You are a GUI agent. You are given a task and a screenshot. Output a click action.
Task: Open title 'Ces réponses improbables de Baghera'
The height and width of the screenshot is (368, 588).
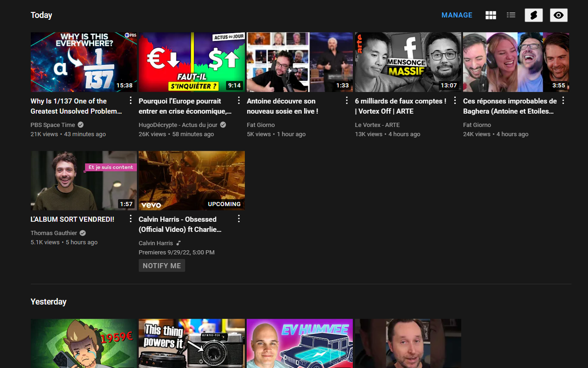(x=510, y=106)
